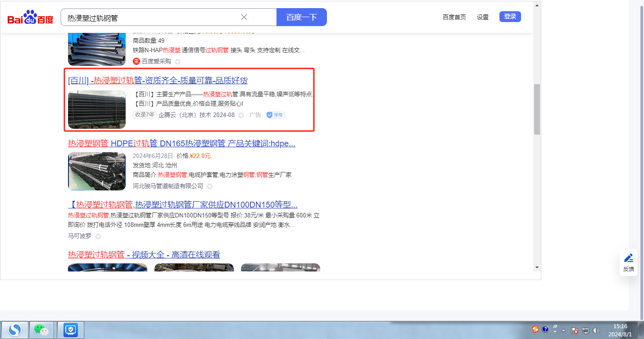This screenshot has width=644, height=339.
Task: Open the 热浸塑钢管 HDPE过轨管 DN165 result
Action: 181,144
